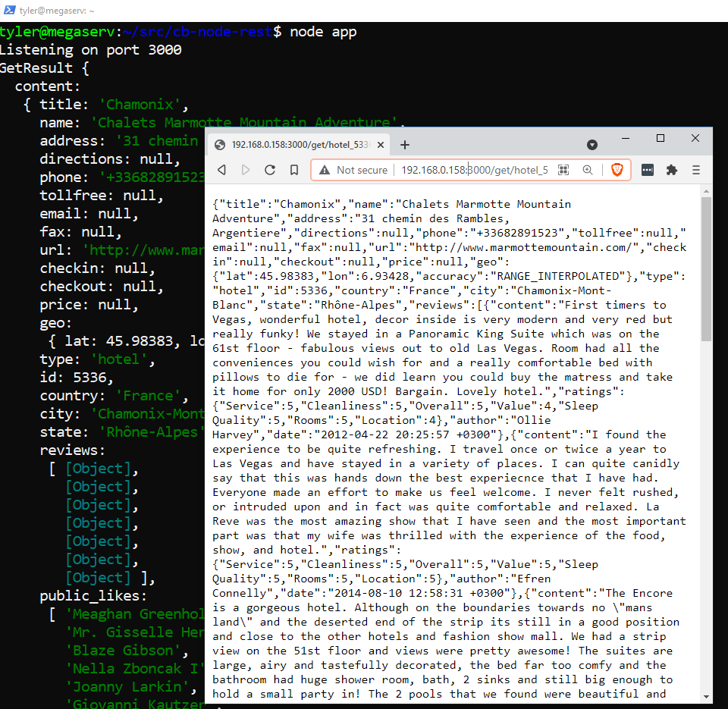The width and height of the screenshot is (728, 709).
Task: Open the Brave Shields lion icon
Action: (x=617, y=170)
